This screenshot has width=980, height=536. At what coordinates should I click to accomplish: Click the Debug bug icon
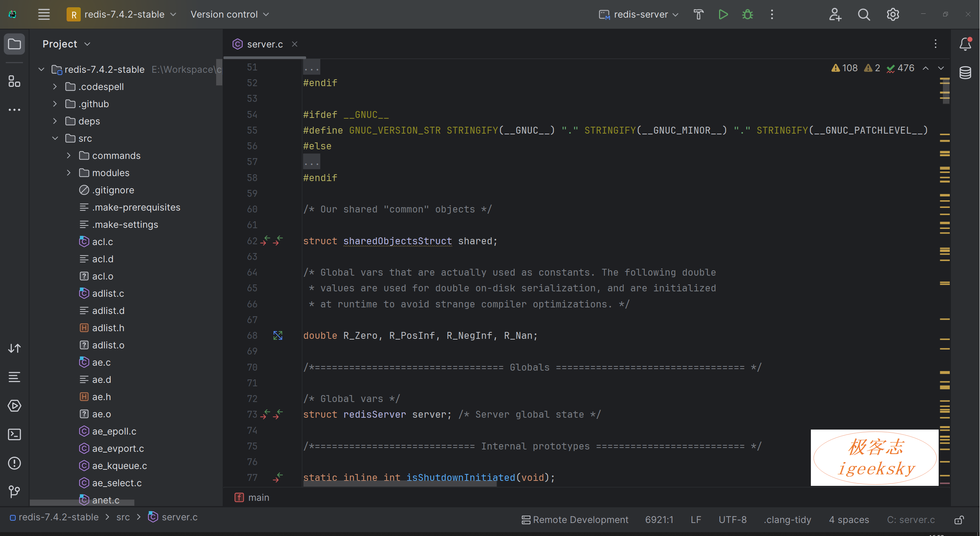coord(747,15)
